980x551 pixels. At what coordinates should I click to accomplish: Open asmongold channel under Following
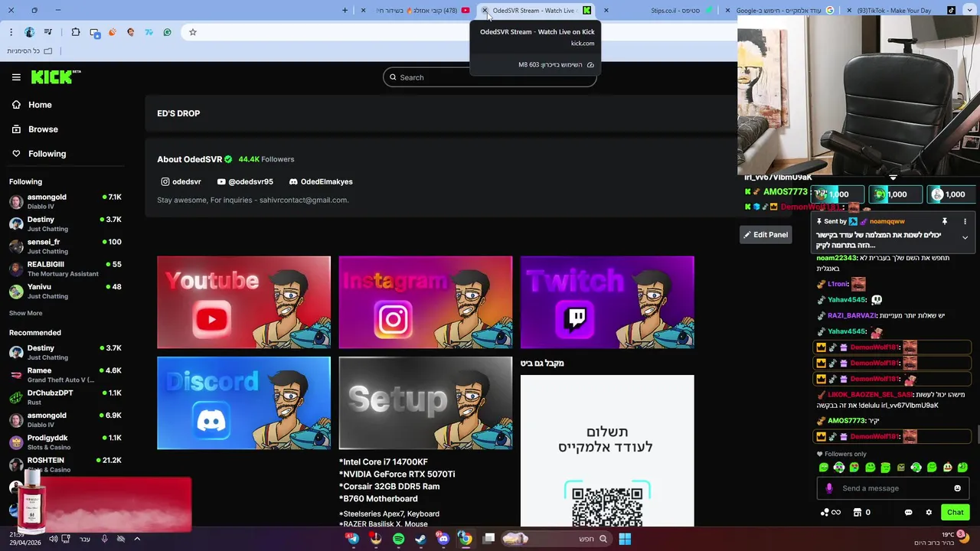pos(66,202)
